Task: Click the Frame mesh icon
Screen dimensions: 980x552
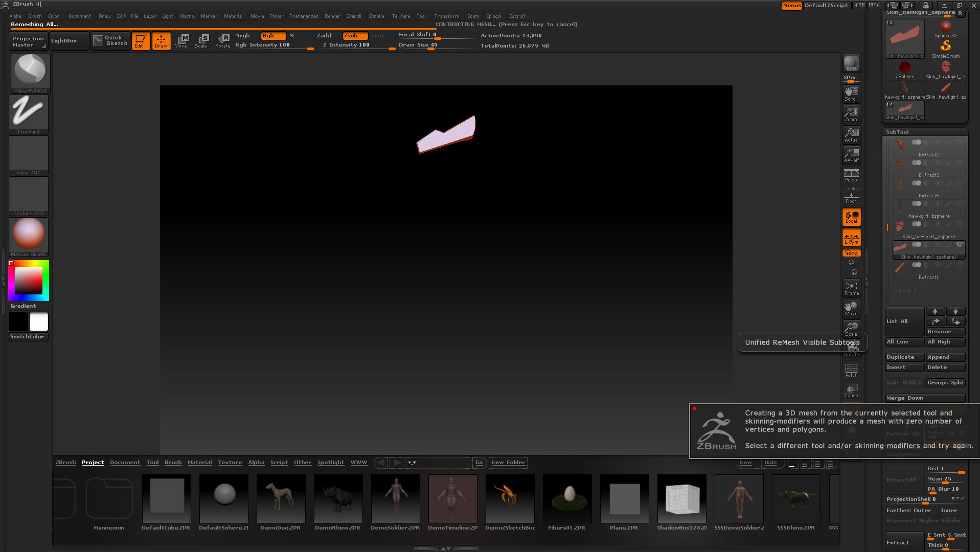Action: 851,288
